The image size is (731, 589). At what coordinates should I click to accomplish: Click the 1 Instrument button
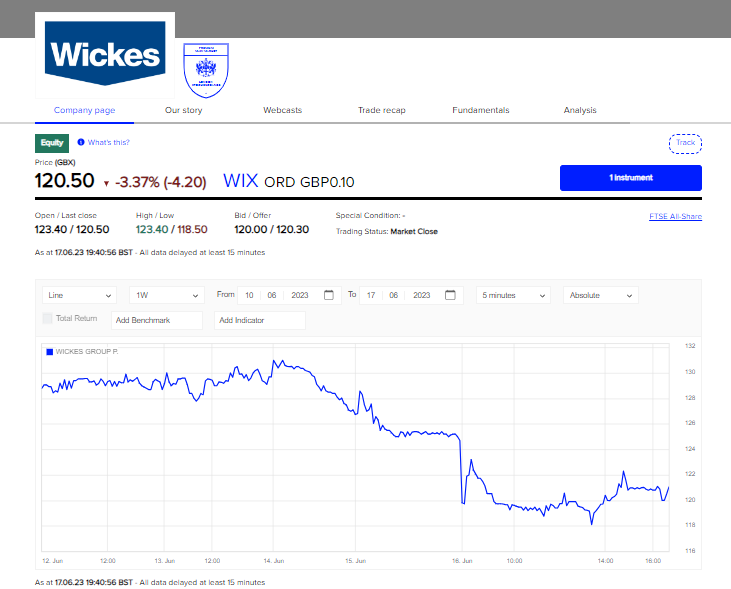tap(631, 178)
